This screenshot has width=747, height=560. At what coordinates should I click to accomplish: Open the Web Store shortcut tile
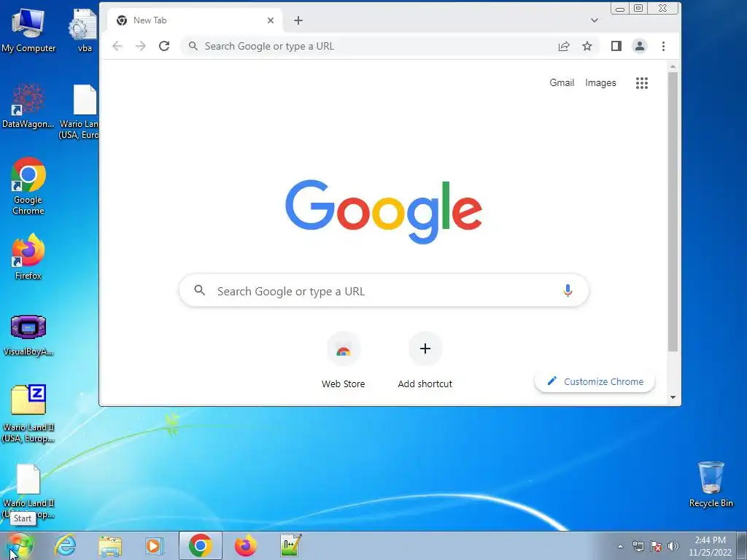343,360
